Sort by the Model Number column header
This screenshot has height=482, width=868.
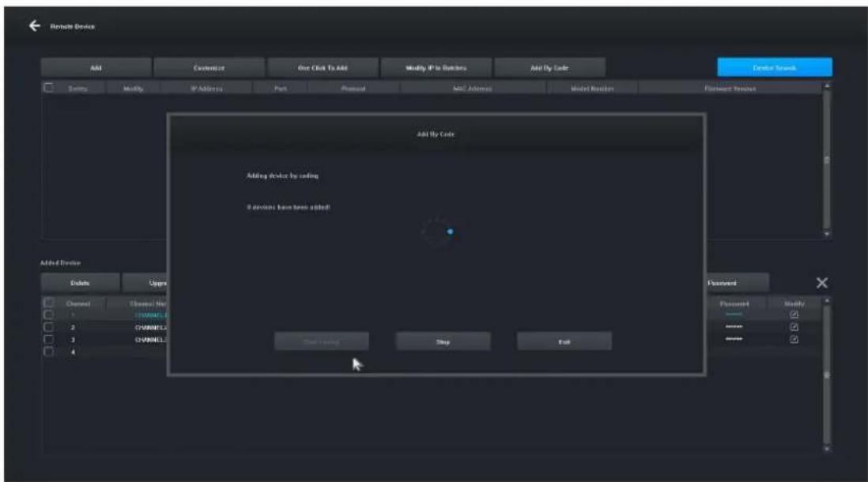coord(592,88)
